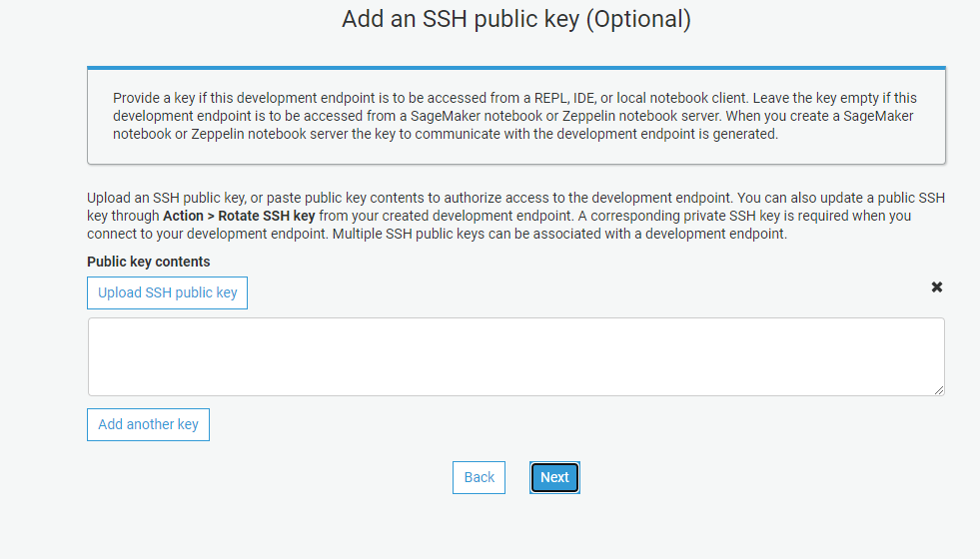Click the bold 'Action > Rotate SSH key' text

(x=239, y=216)
